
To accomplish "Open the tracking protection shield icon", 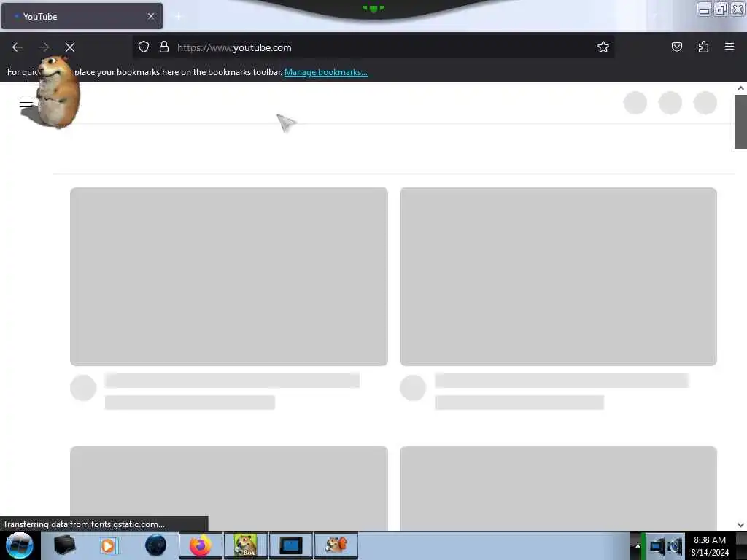I will (x=144, y=47).
